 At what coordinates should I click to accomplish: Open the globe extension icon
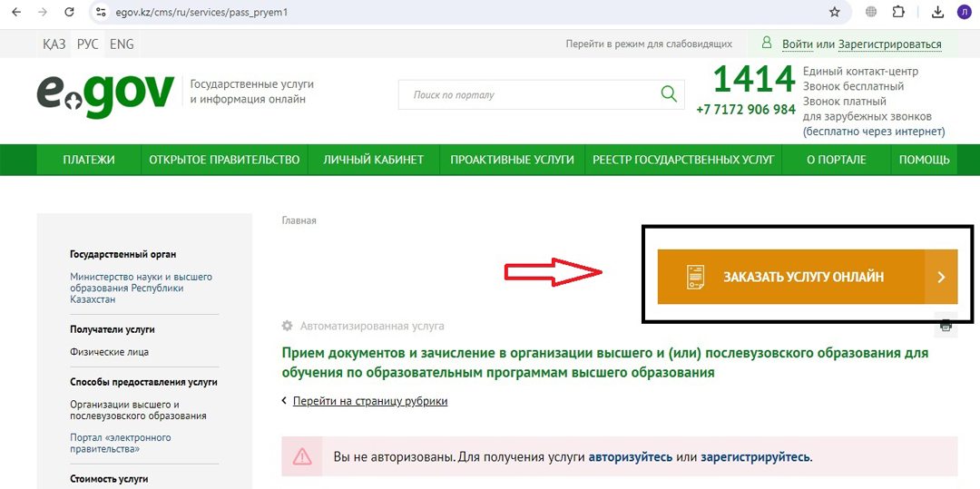tap(870, 12)
